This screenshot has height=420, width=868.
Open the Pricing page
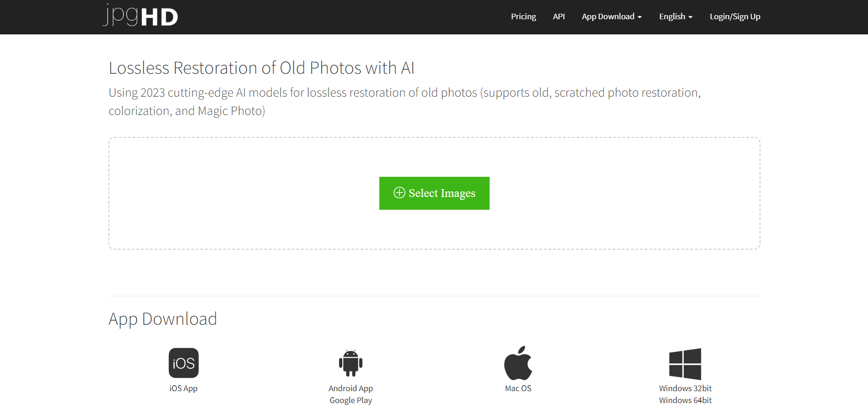pyautogui.click(x=523, y=16)
